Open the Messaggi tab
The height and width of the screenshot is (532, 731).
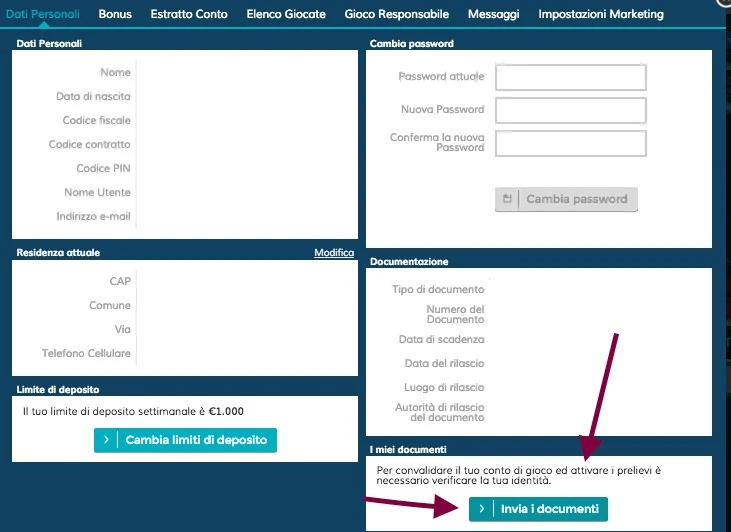pyautogui.click(x=493, y=14)
